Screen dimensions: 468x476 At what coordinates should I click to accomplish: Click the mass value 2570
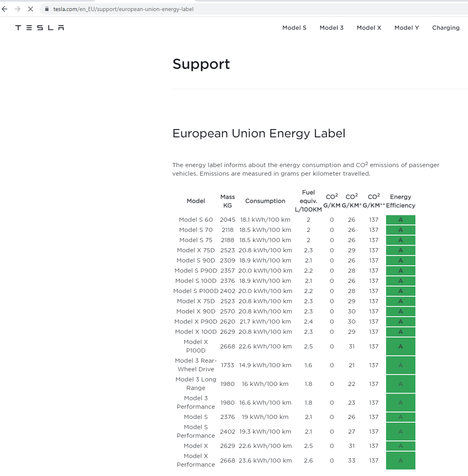(x=227, y=311)
